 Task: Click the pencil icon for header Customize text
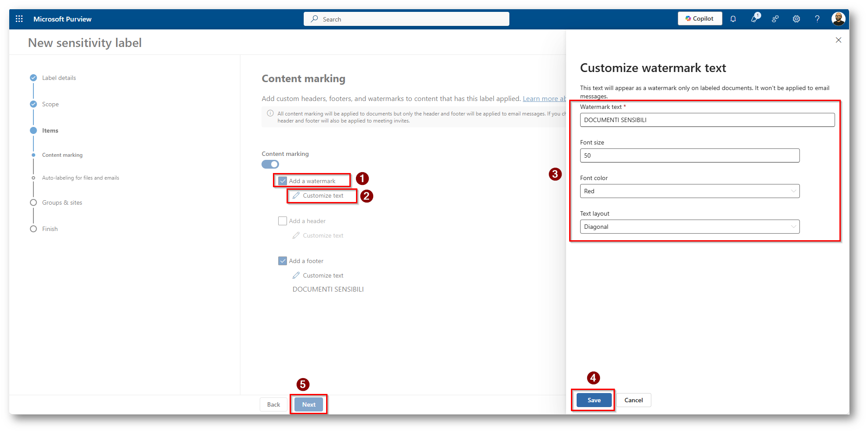296,235
